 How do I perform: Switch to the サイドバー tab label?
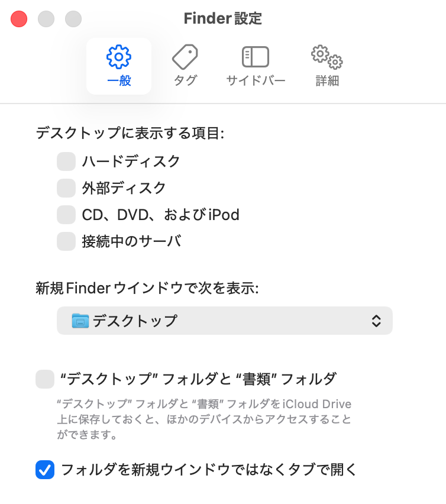[x=256, y=81]
